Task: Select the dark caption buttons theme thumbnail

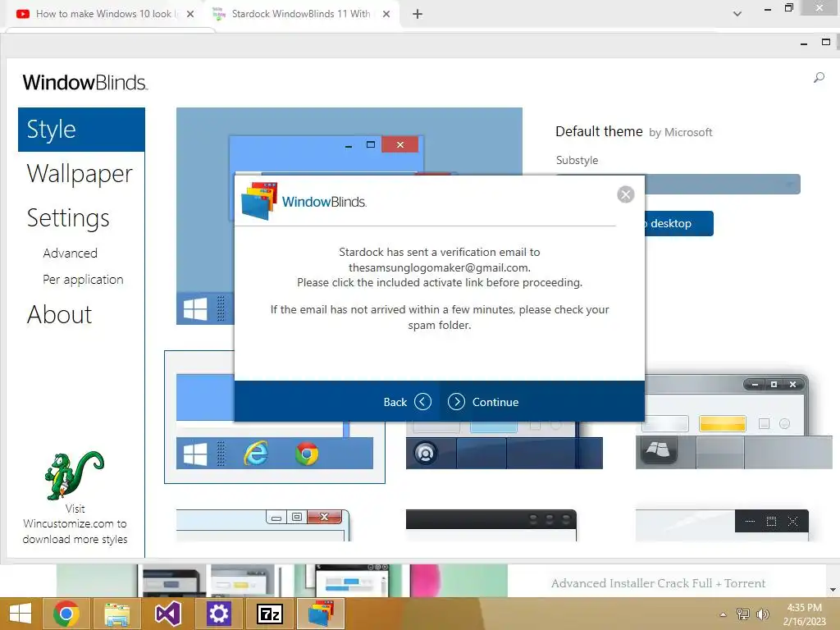Action: click(722, 526)
